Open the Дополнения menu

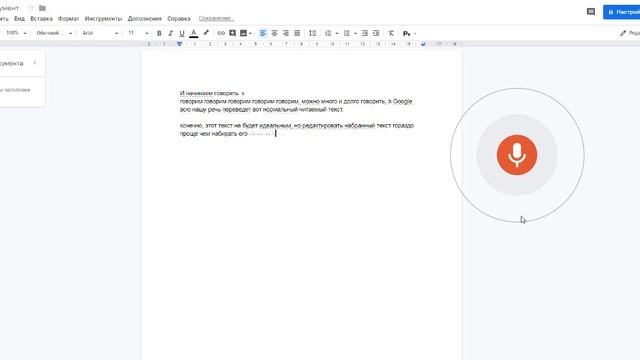(x=144, y=19)
